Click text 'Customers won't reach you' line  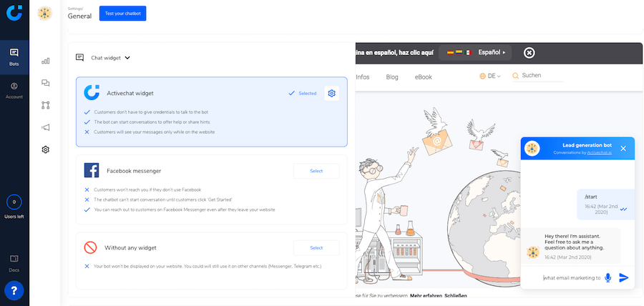point(147,190)
